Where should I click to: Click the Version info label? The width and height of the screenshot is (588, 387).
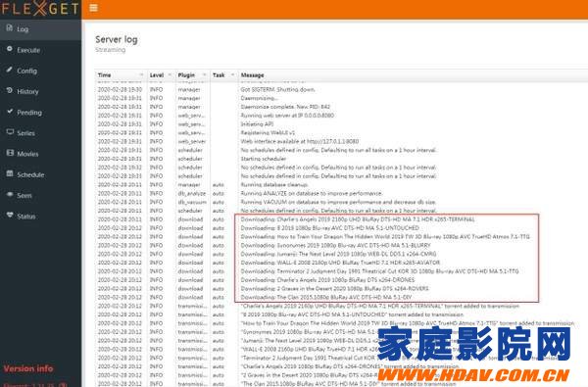click(28, 368)
